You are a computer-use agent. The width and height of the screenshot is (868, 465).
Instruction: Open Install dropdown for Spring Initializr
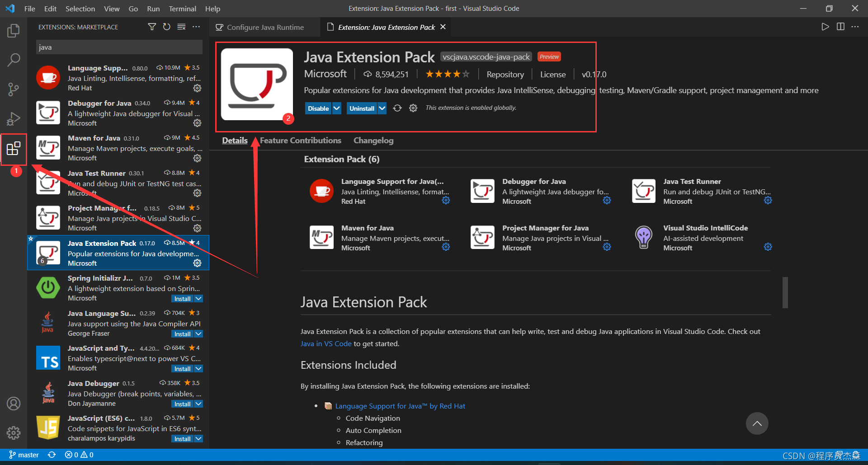click(198, 298)
